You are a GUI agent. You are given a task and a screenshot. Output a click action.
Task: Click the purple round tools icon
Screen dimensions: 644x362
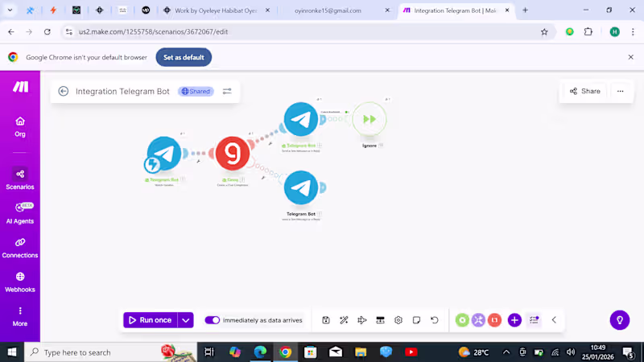coord(478,320)
